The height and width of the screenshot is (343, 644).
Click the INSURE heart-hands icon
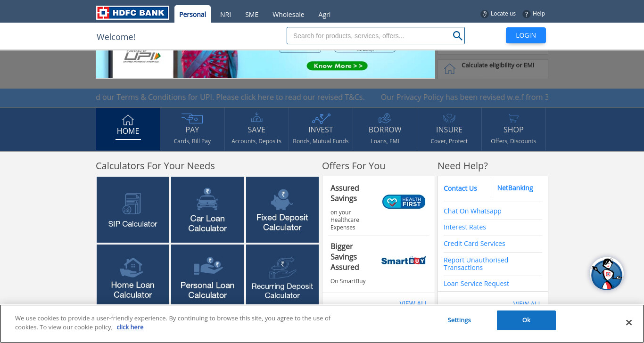[x=449, y=118]
